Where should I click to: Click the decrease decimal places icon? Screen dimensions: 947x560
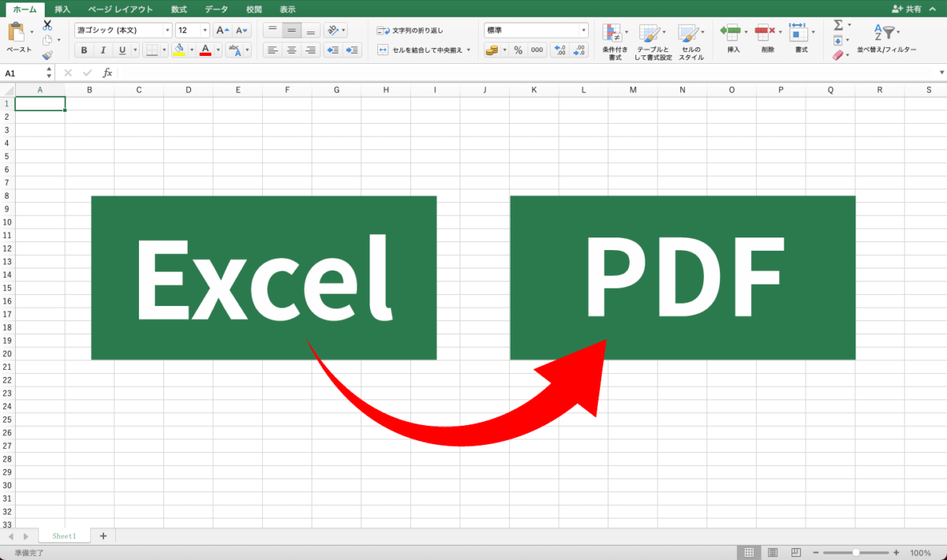pos(579,50)
